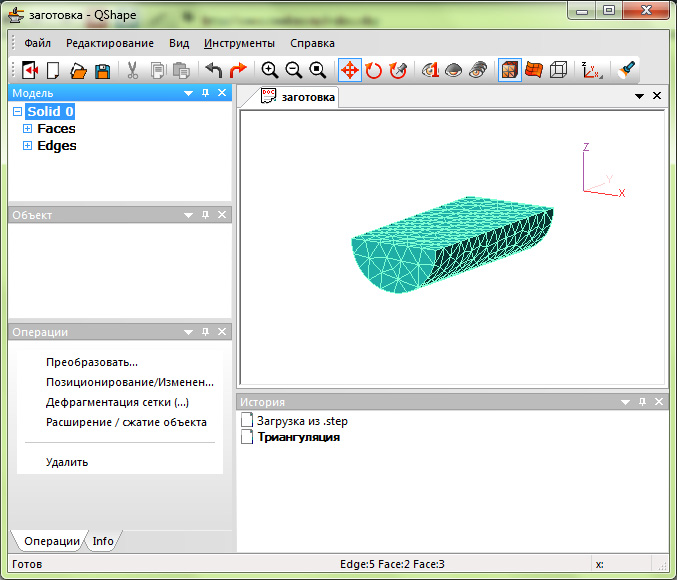This screenshot has height=580, width=677.
Task: Switch to the Info bottom tab
Action: pyautogui.click(x=103, y=541)
